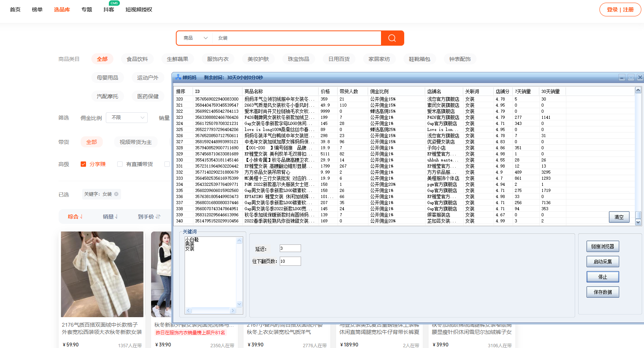Image resolution: width=644 pixels, height=348 pixels.
Task: Sort results by 到手价
Action: click(149, 217)
